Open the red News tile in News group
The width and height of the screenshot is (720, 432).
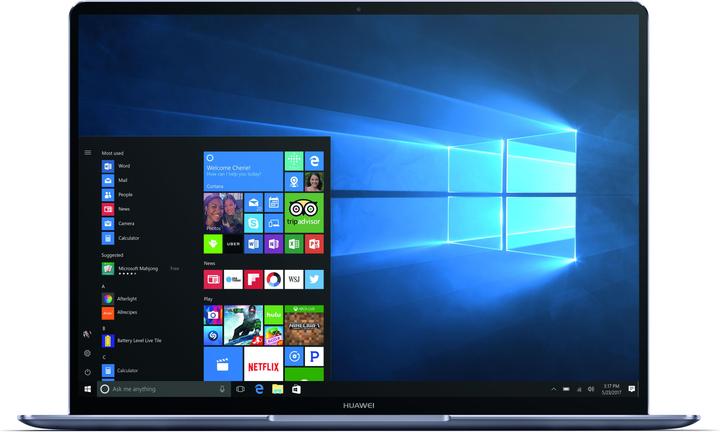[x=213, y=279]
